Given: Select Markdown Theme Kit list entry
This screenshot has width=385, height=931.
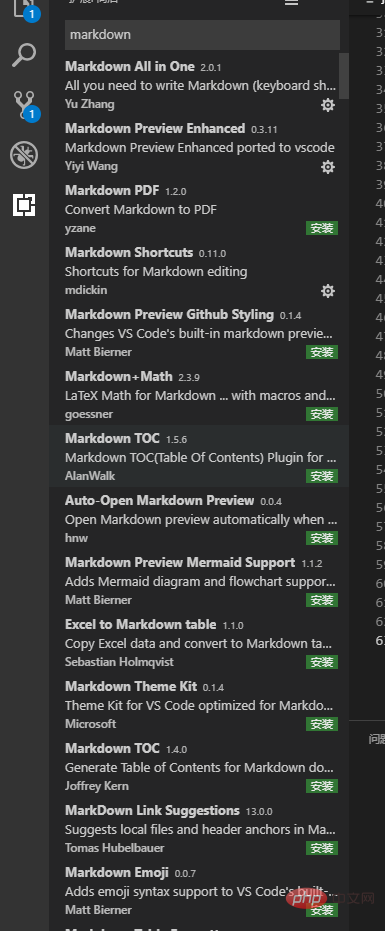Looking at the screenshot, I should click(199, 704).
